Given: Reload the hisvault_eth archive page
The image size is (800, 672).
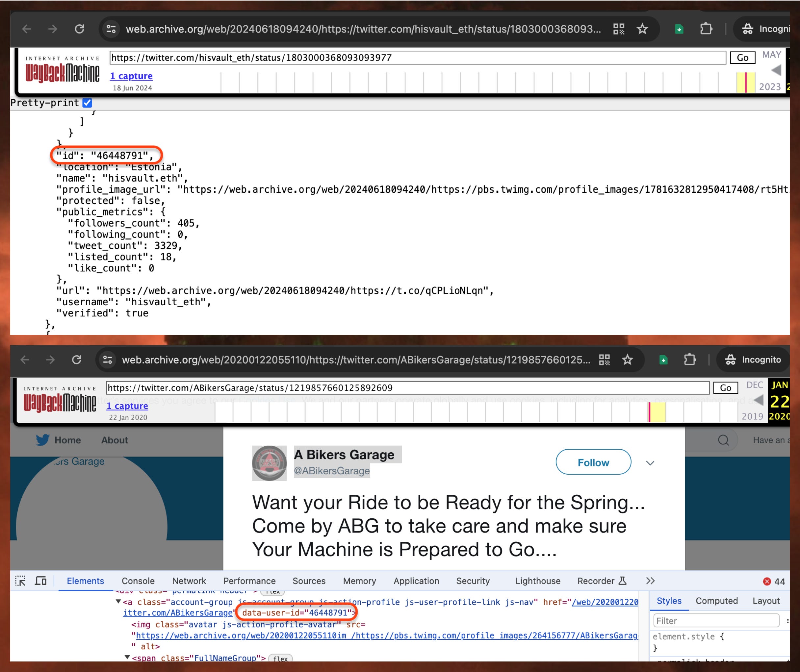Looking at the screenshot, I should [79, 29].
